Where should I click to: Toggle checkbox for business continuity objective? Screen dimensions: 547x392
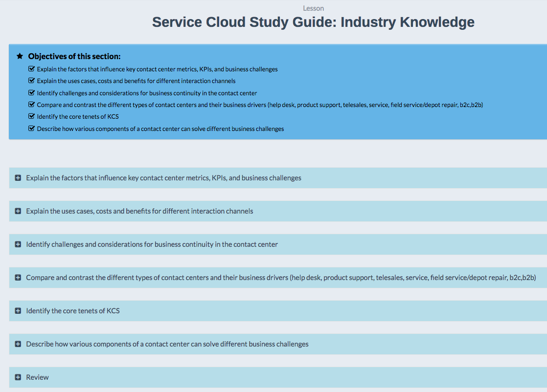(31, 93)
